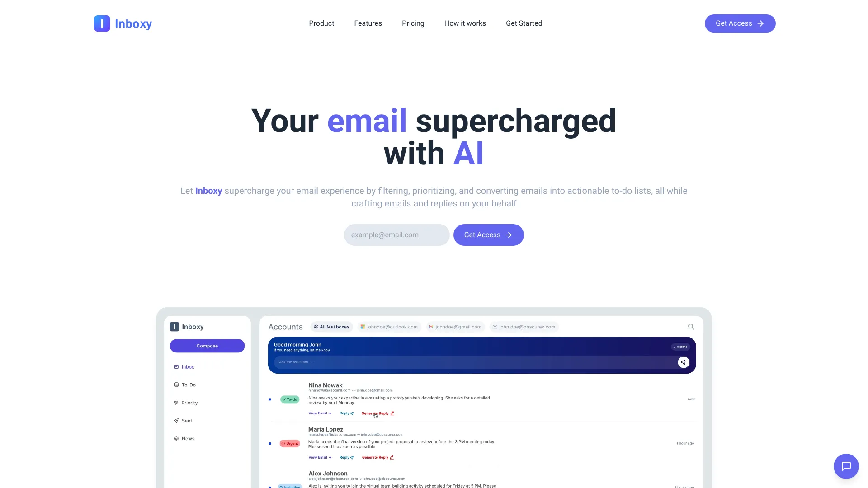Click the Pricing navigation menu item
This screenshot has width=868, height=488.
point(413,23)
